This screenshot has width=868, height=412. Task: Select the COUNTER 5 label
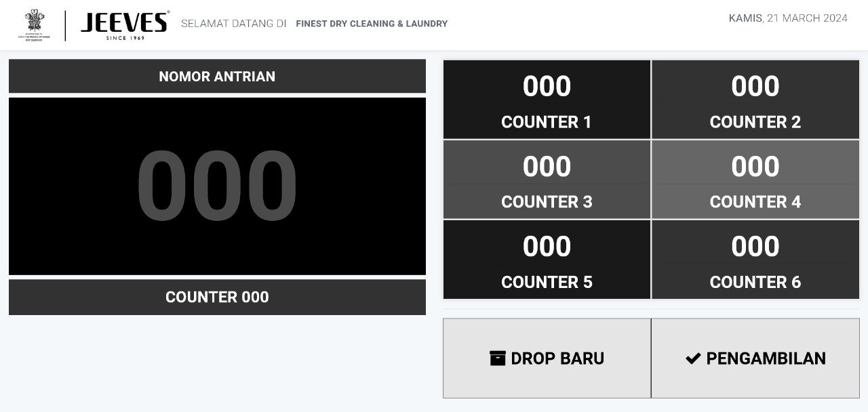(547, 282)
